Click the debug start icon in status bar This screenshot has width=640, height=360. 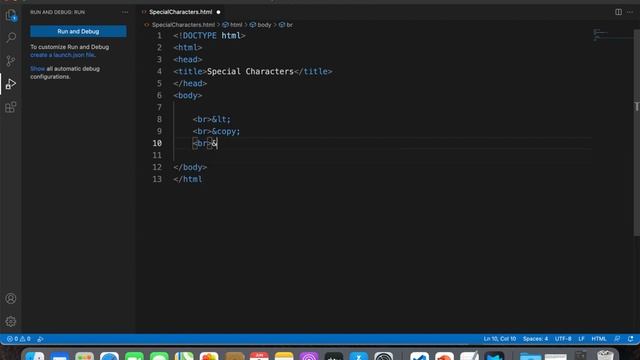[x=40, y=339]
